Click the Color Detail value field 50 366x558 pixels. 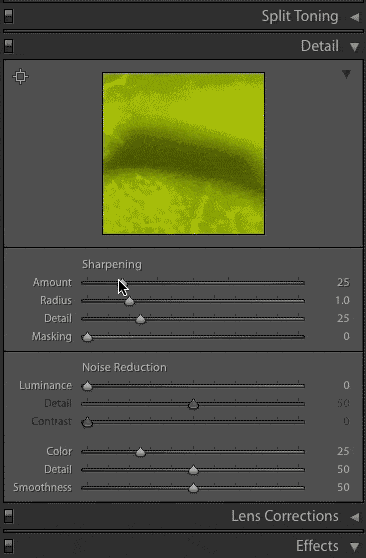(x=343, y=469)
